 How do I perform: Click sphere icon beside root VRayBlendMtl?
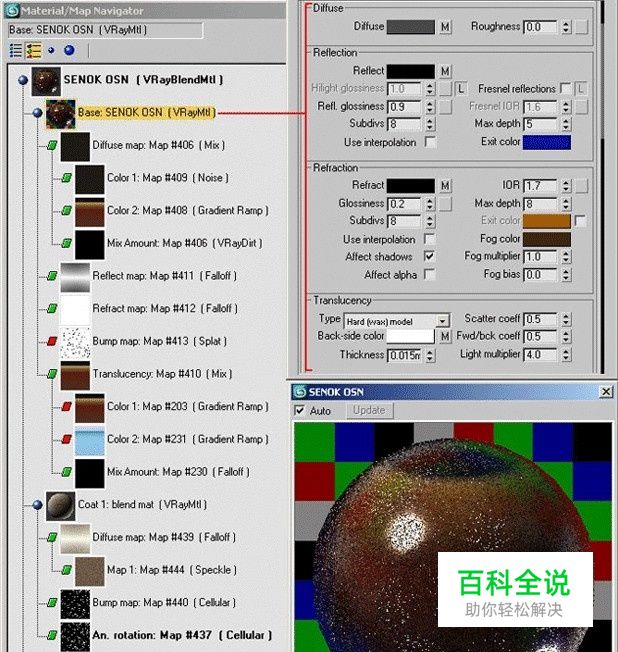pos(23,79)
